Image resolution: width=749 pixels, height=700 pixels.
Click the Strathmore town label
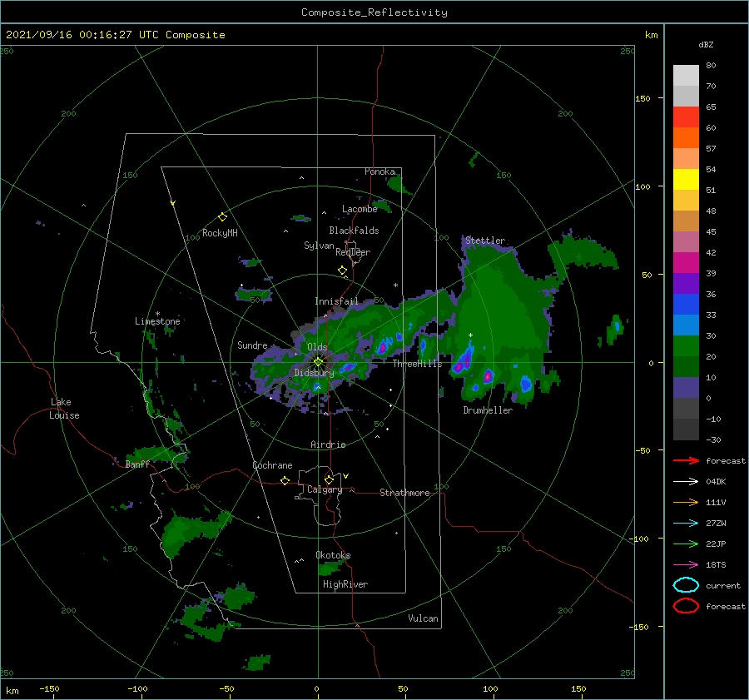pos(404,493)
